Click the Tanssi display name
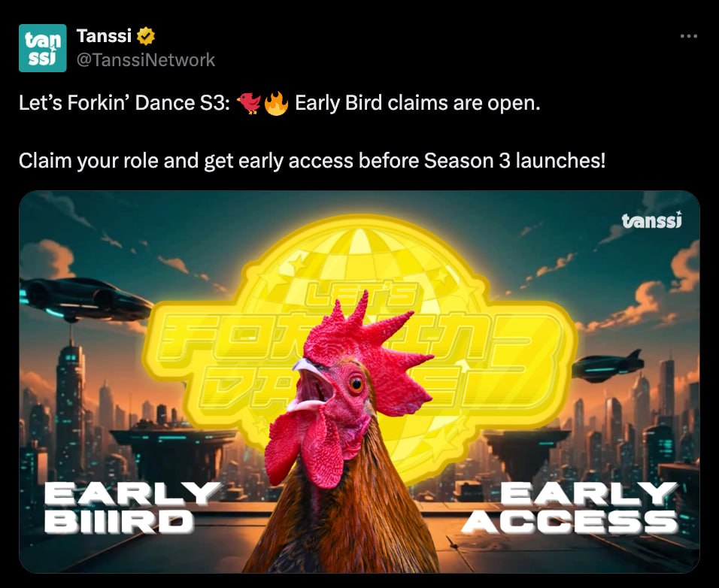This screenshot has height=588, width=719. (104, 36)
